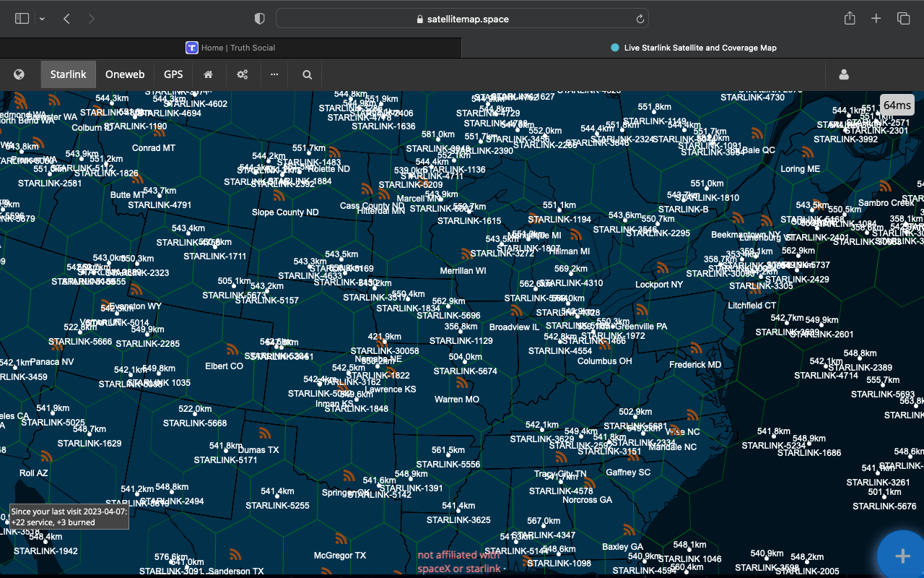
Task: Select satellite label STARLINK-5255
Action: pos(277,506)
